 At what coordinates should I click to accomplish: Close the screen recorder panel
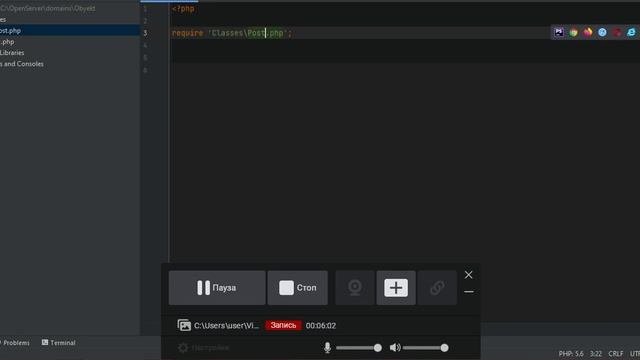tap(469, 275)
